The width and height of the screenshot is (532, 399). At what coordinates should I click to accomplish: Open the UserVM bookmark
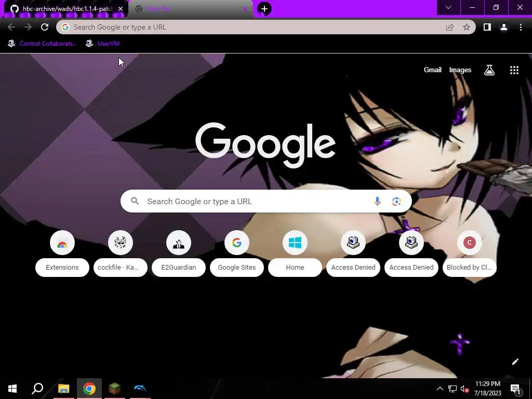point(103,44)
